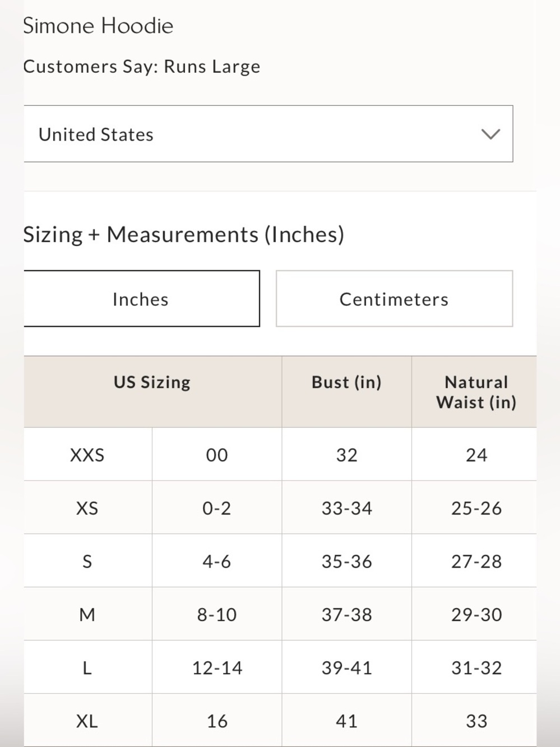Click the L size cell
This screenshot has height=747, width=560.
(87, 667)
